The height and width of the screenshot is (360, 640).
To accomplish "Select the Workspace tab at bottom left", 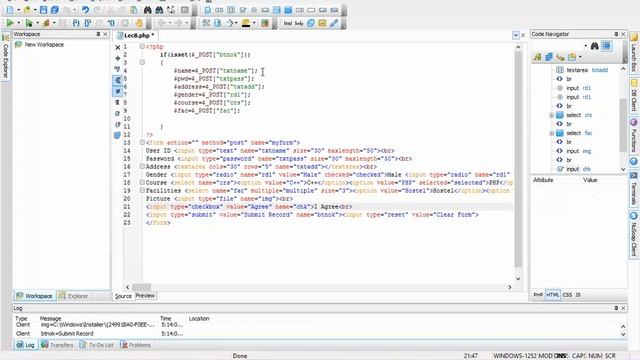I will [x=34, y=296].
